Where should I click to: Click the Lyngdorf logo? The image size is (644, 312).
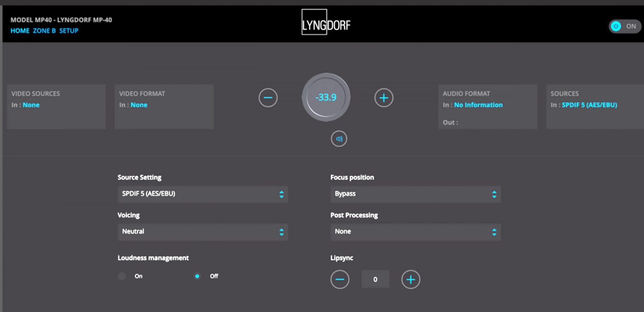tap(326, 22)
